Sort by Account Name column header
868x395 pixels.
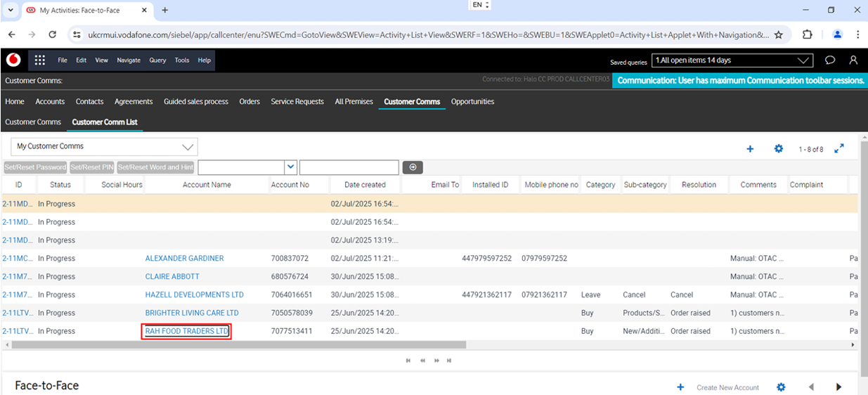pyautogui.click(x=207, y=185)
